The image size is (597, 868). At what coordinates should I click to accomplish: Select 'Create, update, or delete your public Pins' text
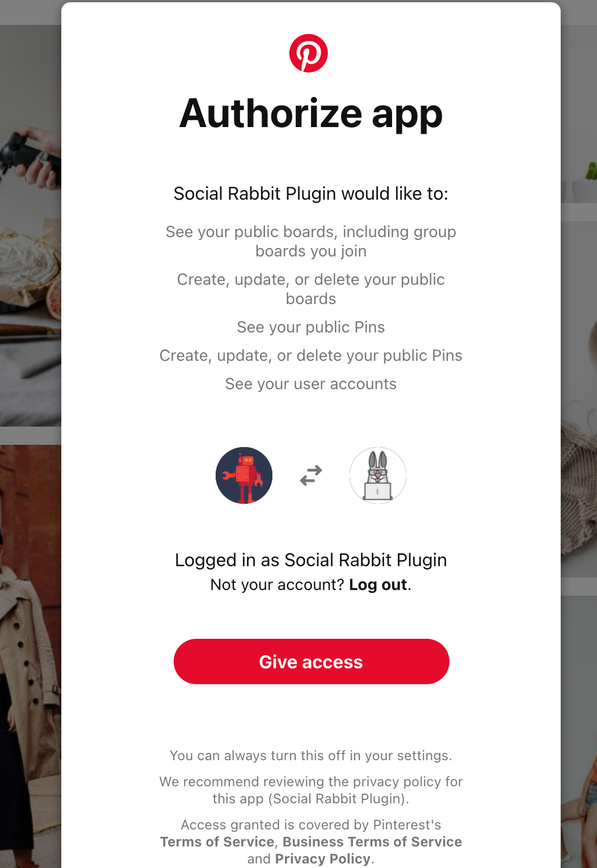point(311,355)
